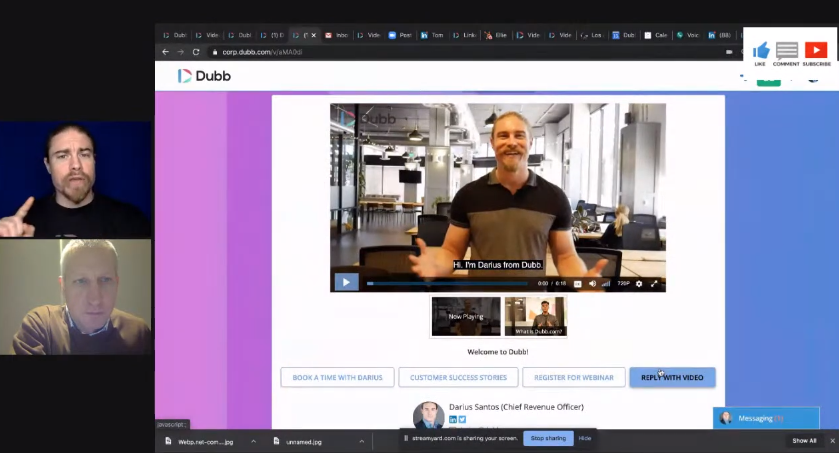Open the Messaging chat widget
The height and width of the screenshot is (453, 839).
coord(766,418)
